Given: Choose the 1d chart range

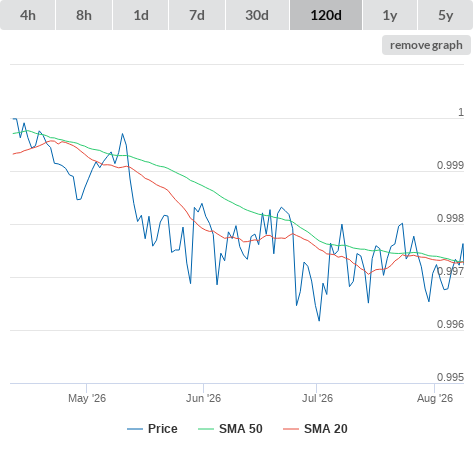Looking at the screenshot, I should pyautogui.click(x=141, y=15).
